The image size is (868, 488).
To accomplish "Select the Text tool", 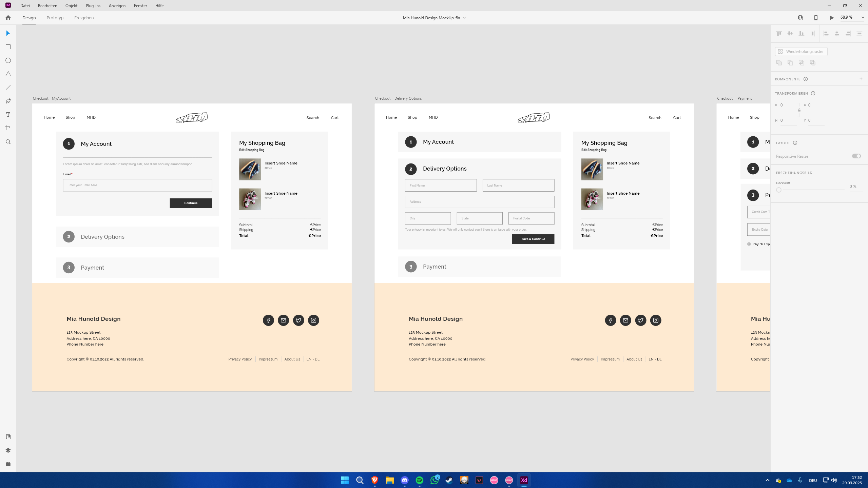I will [8, 115].
